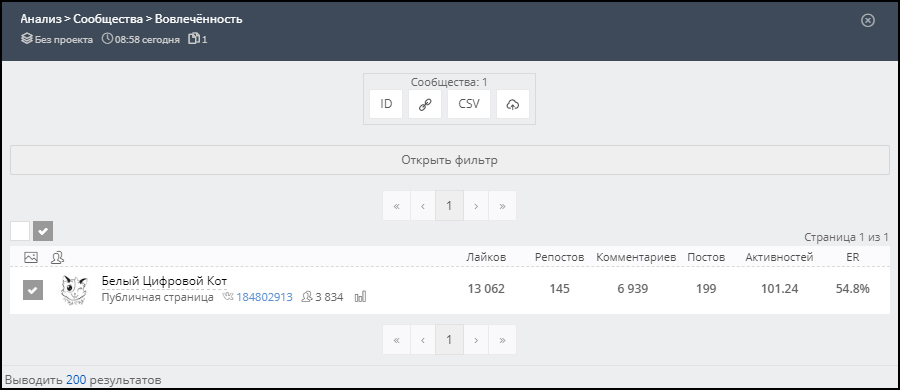Click the image column header icon
This screenshot has height=390, width=900.
tap(31, 257)
